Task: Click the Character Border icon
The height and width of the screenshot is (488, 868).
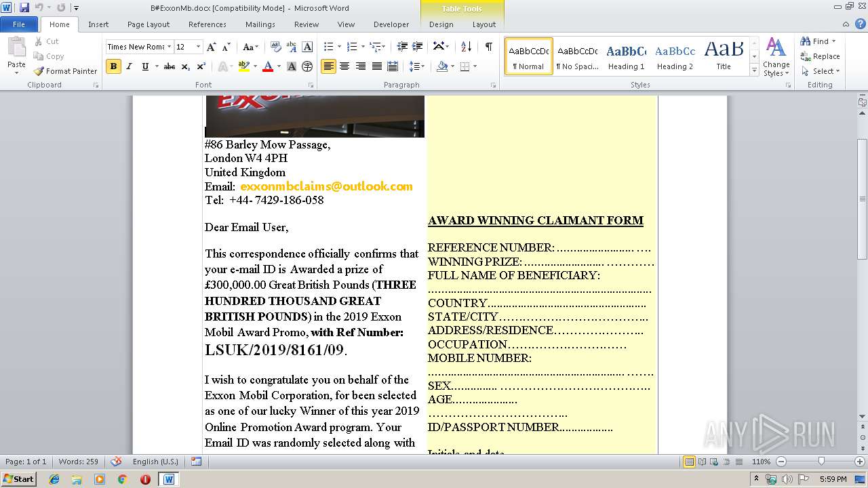Action: pyautogui.click(x=307, y=47)
